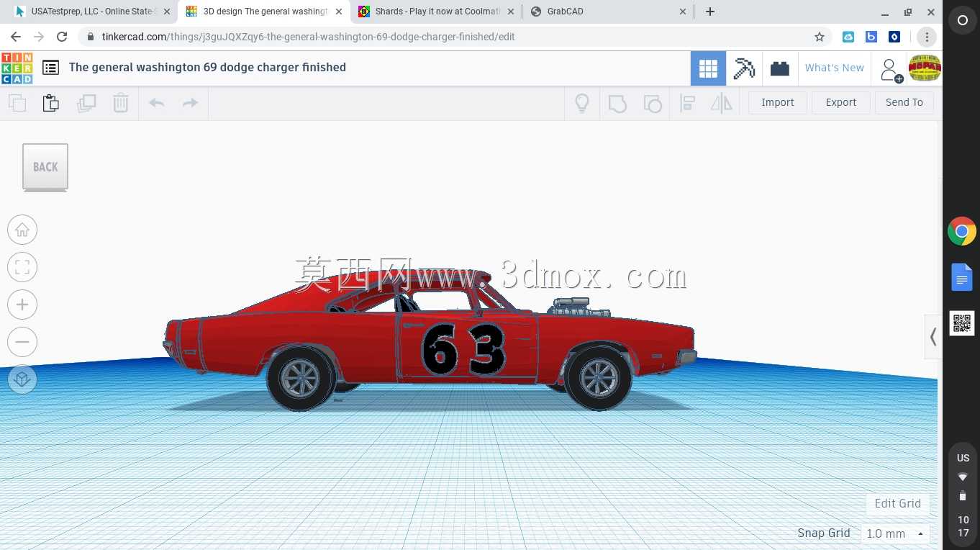Screen dimensions: 980x550
Task: Switch to 3D design Tinkercad tab
Action: [265, 12]
